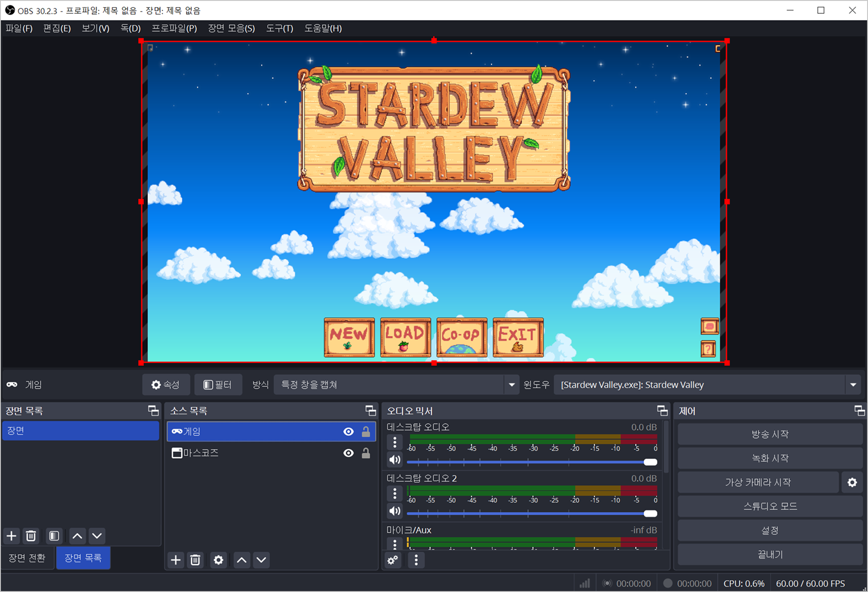Click 녹화 시작 to start recording

[770, 458]
